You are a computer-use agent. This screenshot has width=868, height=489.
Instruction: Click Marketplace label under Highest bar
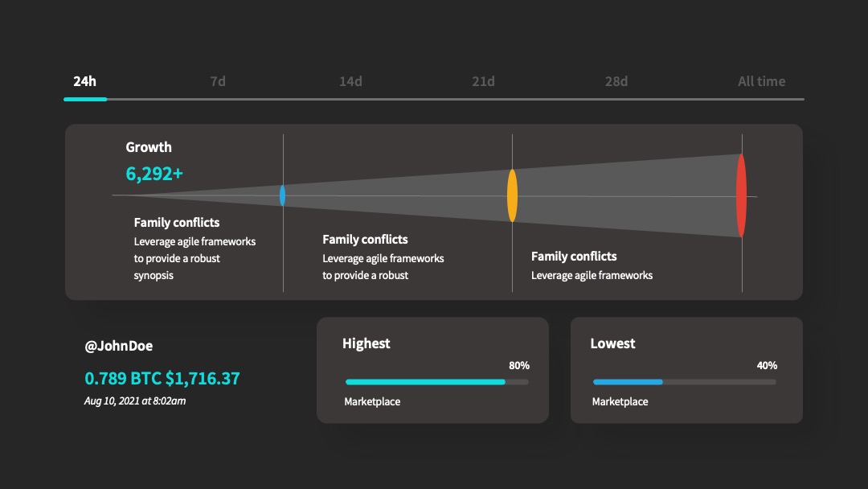pos(372,401)
